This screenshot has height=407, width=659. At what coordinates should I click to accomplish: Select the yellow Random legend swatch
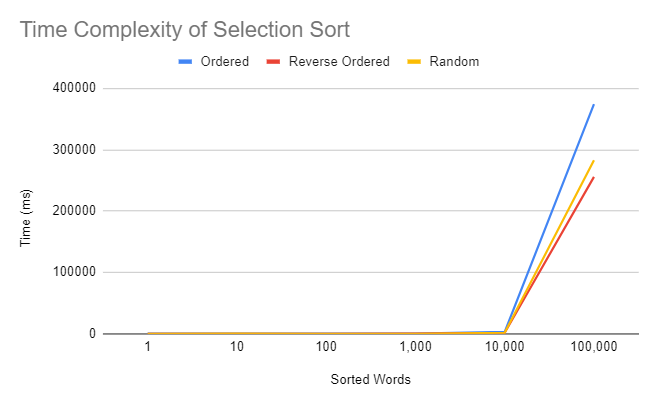point(414,62)
